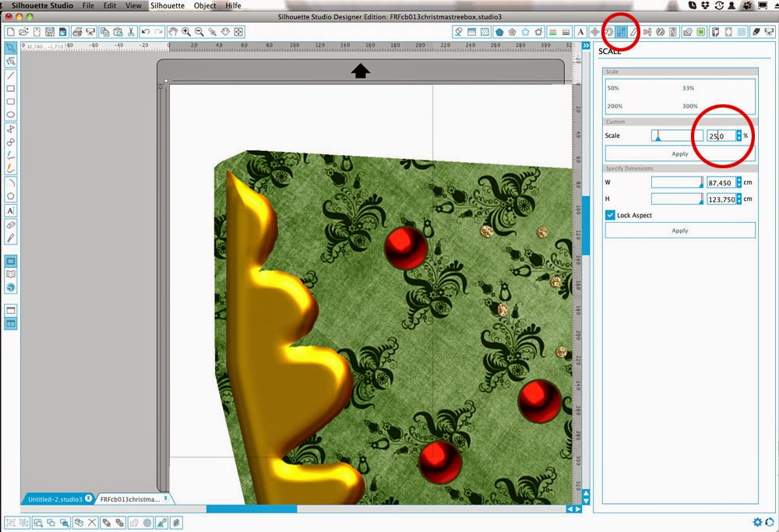Open the Fill Color pentagon icon
This screenshot has height=532, width=779.
[x=499, y=32]
